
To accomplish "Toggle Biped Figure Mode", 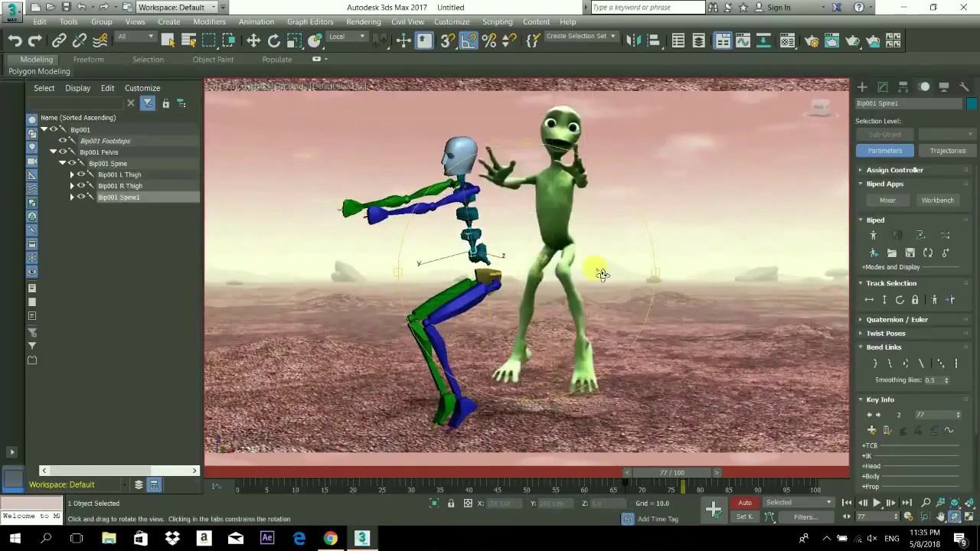I will pos(874,236).
